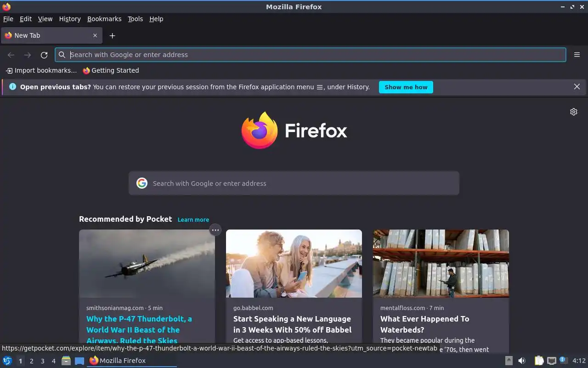Viewport: 588px width, 368px height.
Task: Switch to workspace 4 in the taskbar
Action: pos(53,361)
